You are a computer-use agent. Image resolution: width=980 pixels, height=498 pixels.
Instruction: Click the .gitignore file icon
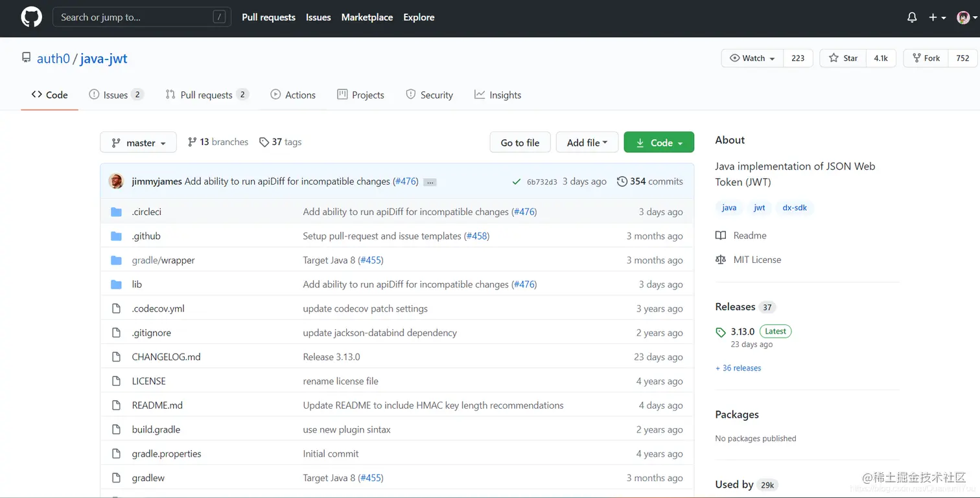pyautogui.click(x=117, y=333)
